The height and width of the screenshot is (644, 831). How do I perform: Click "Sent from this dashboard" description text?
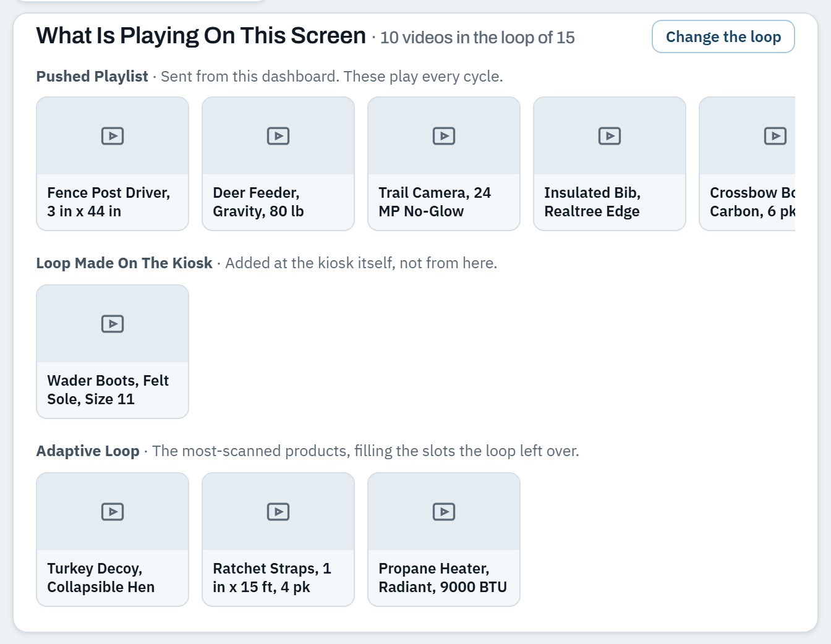pyautogui.click(x=332, y=77)
